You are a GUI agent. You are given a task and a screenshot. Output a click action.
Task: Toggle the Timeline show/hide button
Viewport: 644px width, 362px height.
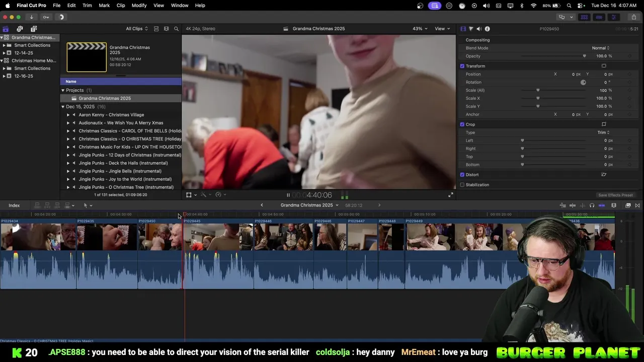pos(599,17)
